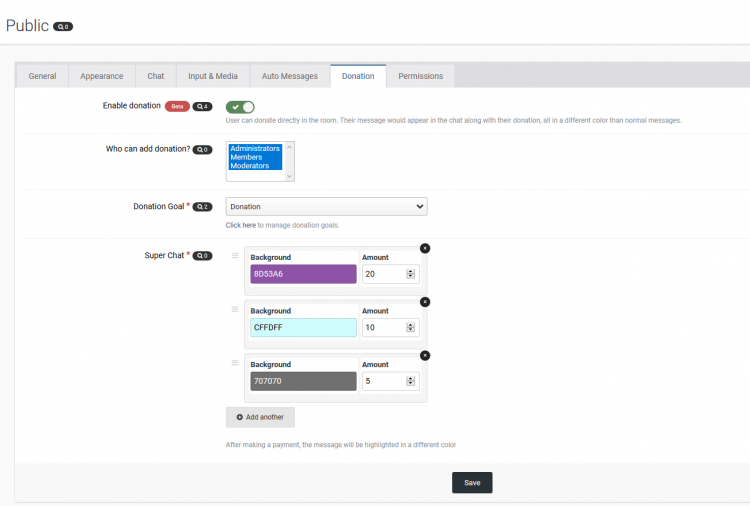
Task: Remove the 8D53A6 super chat row
Action: (425, 248)
